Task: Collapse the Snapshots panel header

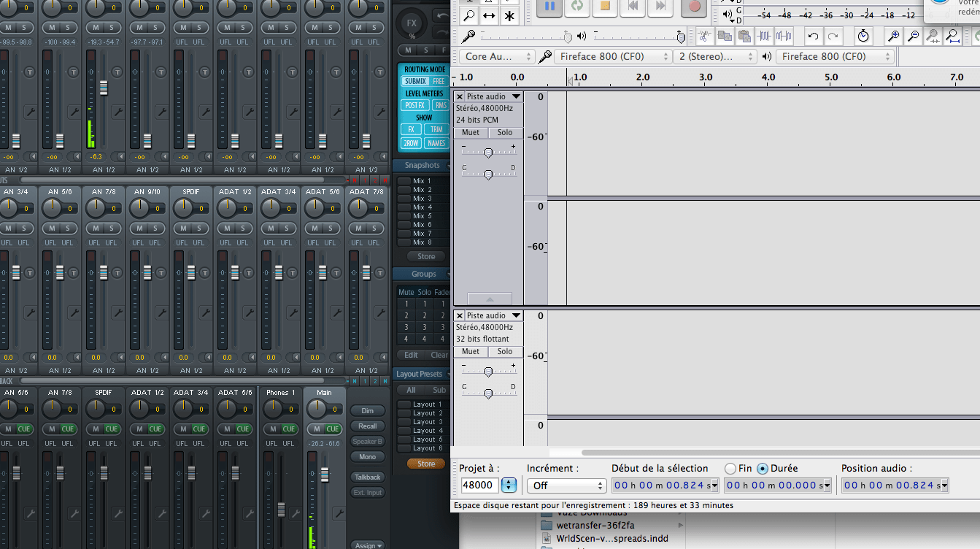Action: pos(423,165)
